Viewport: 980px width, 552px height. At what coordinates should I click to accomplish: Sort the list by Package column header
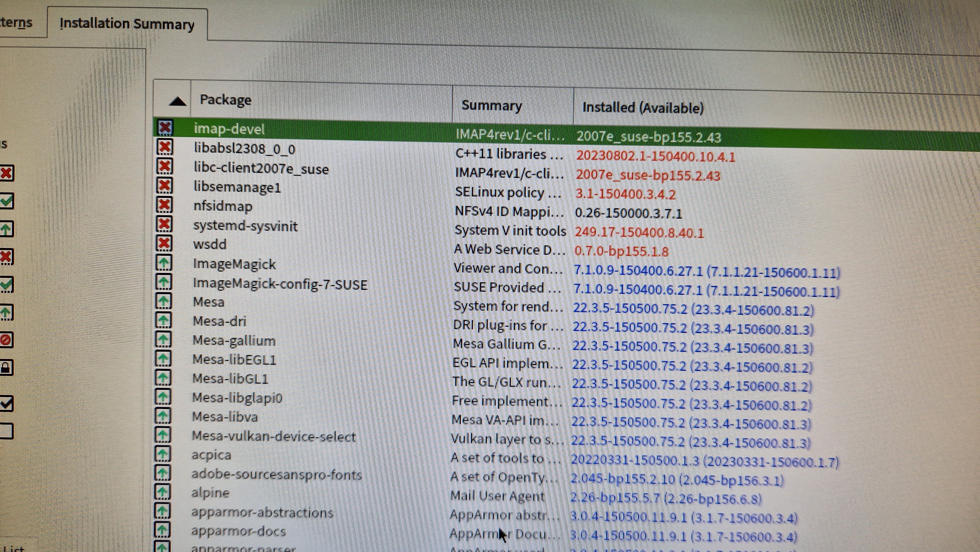click(225, 100)
